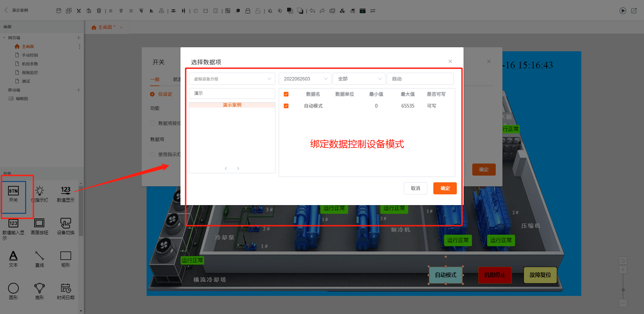Click the previous page arrow in group list
Viewport: 644px width, 314px height.
pyautogui.click(x=226, y=168)
